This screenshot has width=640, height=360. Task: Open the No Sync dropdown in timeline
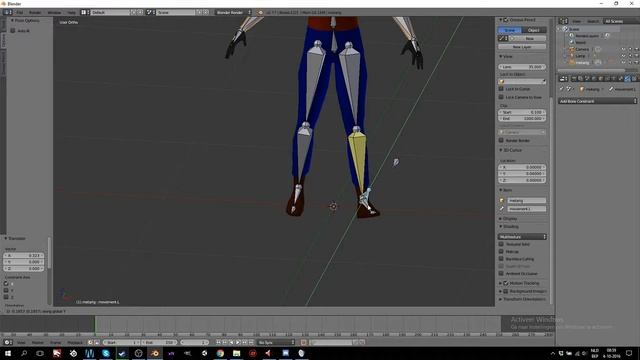point(276,342)
